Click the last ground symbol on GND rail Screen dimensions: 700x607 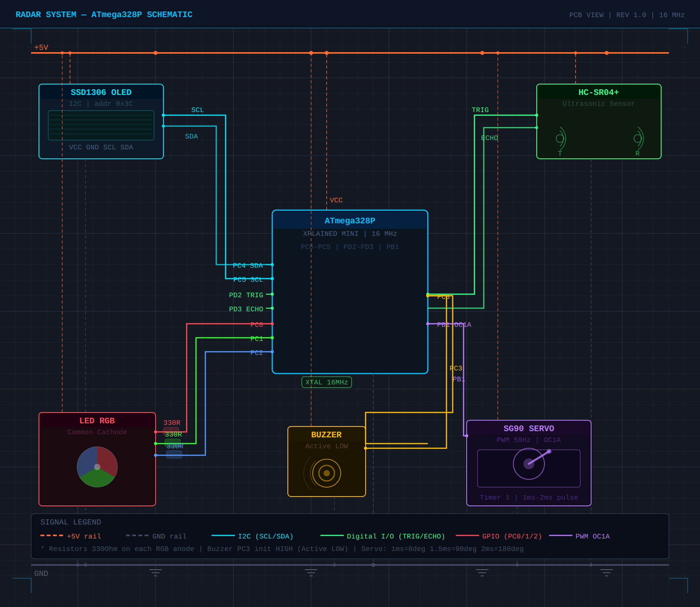(x=607, y=572)
